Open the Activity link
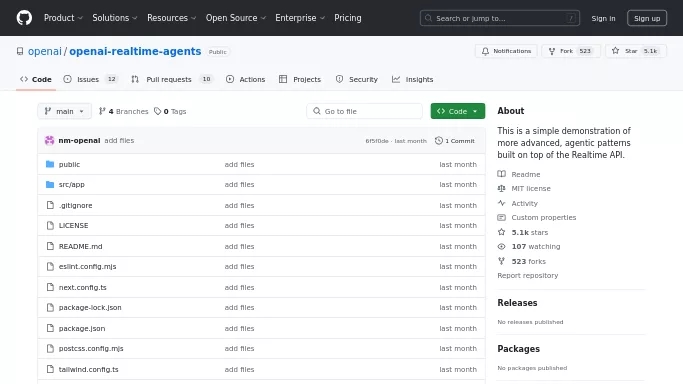The image size is (683, 384). click(x=524, y=203)
